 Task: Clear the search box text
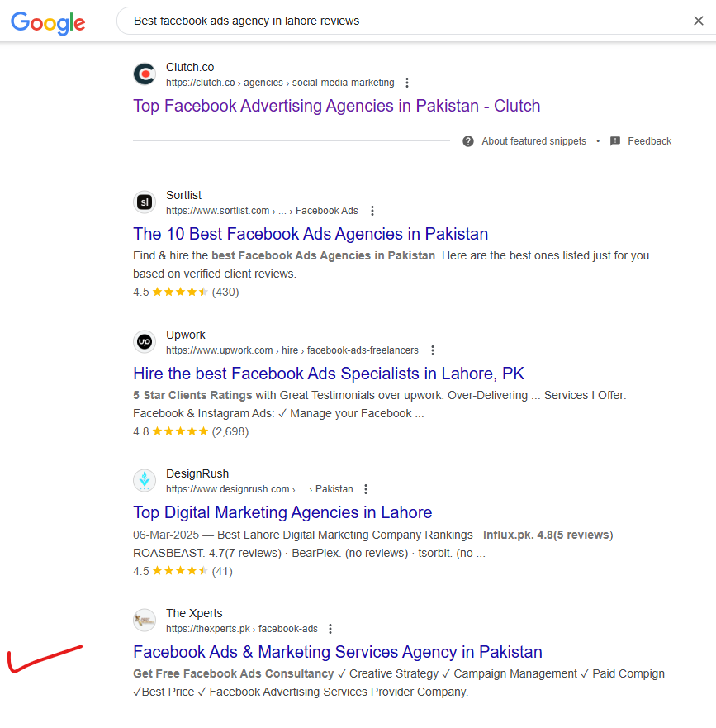[x=699, y=21]
